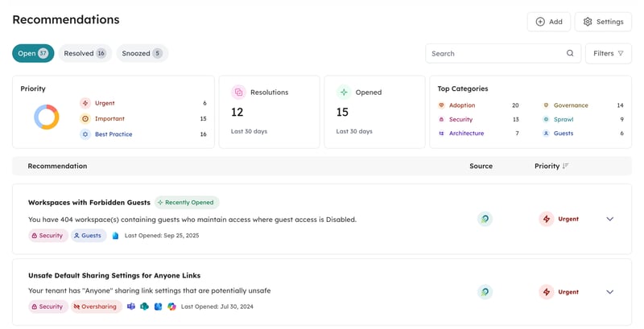The image size is (644, 329).
Task: Switch to the Resolved tab
Action: pyautogui.click(x=85, y=54)
